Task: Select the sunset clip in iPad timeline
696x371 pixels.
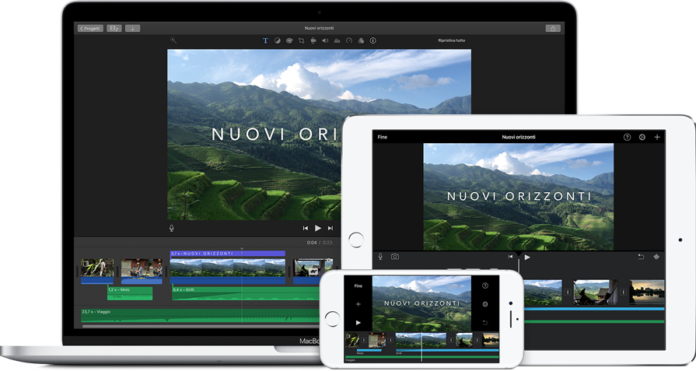Action: 647,292
